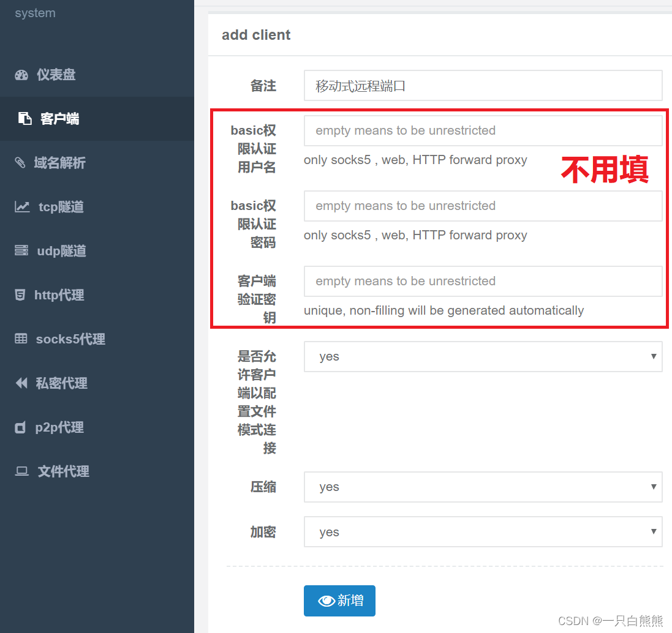Open the p2p代理 menu item
672x633 pixels.
[x=97, y=427]
